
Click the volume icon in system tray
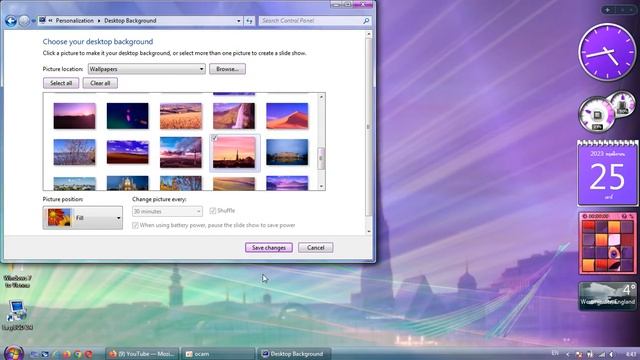611,354
